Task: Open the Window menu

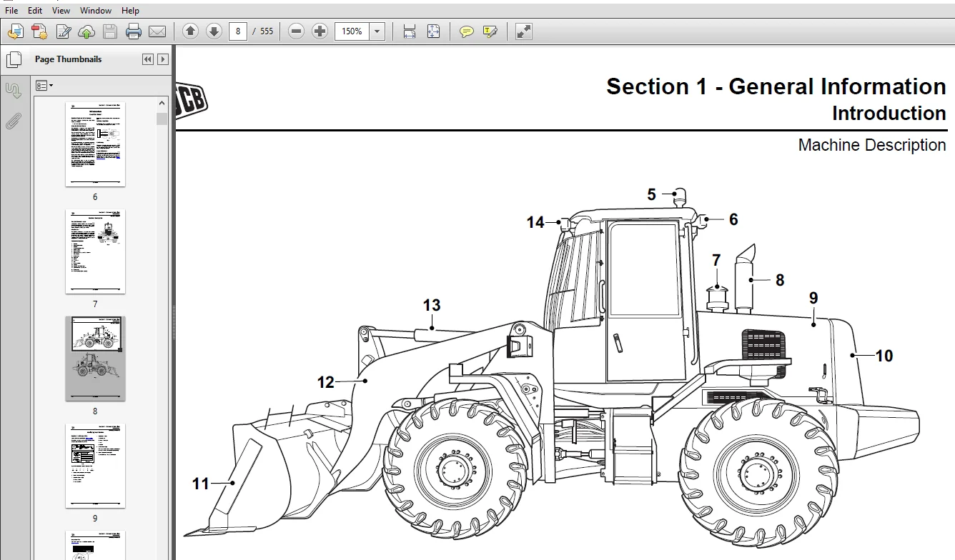Action: click(96, 10)
